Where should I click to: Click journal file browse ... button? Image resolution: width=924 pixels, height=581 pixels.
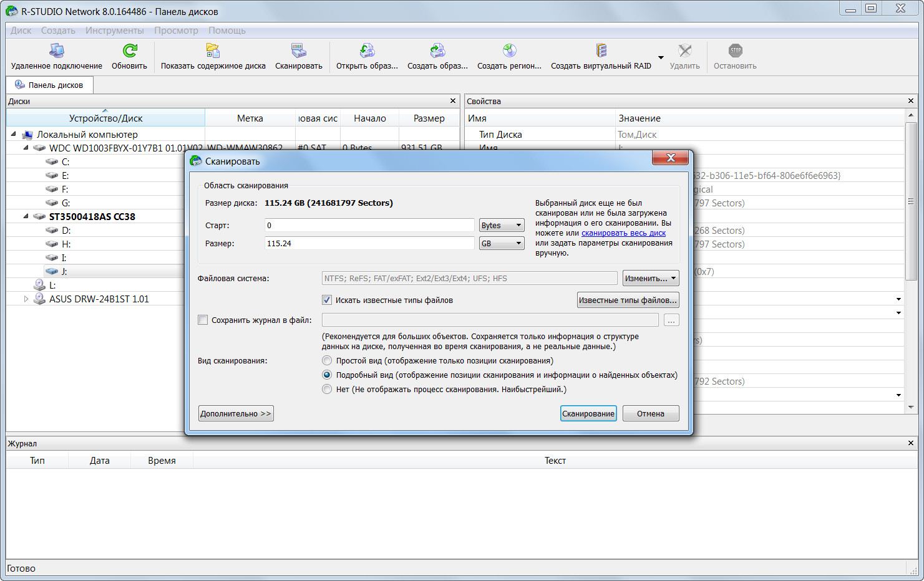point(671,320)
